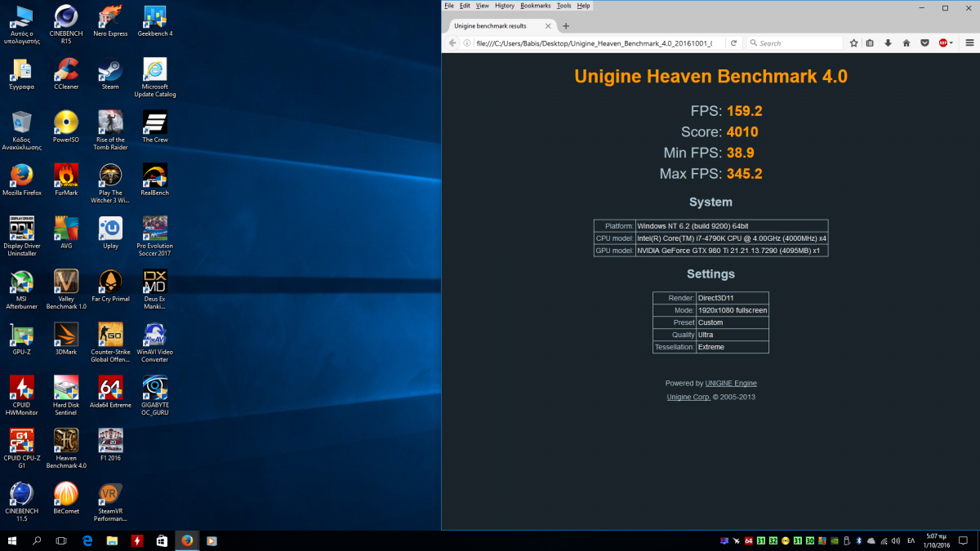Select the CCleaner desktop icon

click(x=66, y=74)
